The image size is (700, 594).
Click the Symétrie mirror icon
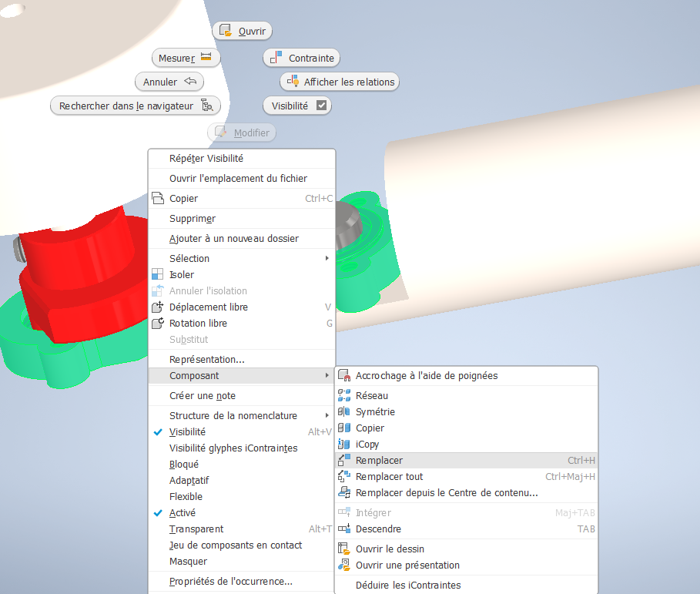click(x=344, y=412)
